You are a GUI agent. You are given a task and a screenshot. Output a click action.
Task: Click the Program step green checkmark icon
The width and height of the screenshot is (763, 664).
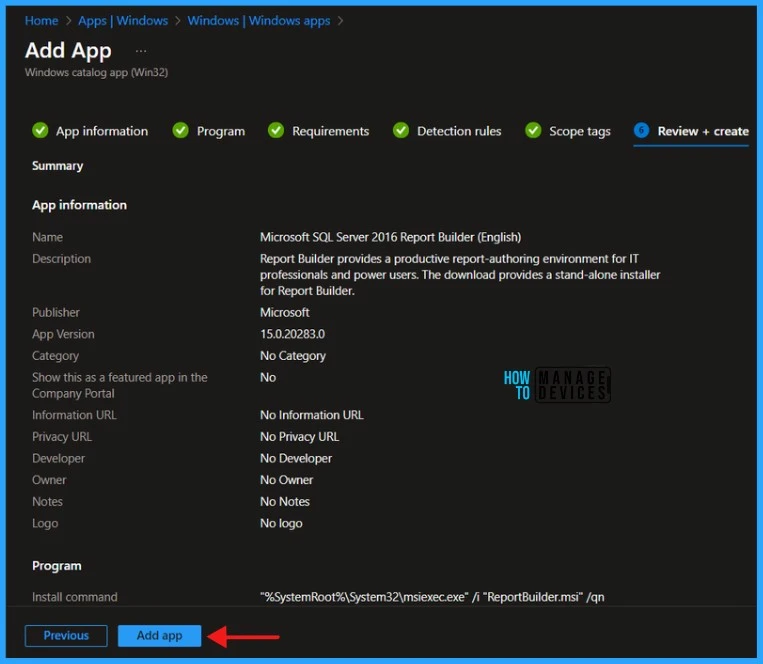181,130
